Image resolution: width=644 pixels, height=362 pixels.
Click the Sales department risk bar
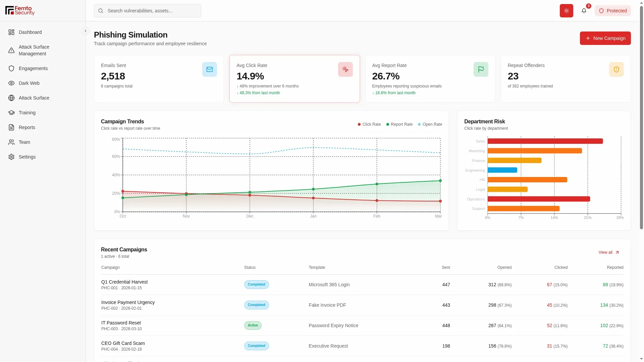[545, 141]
